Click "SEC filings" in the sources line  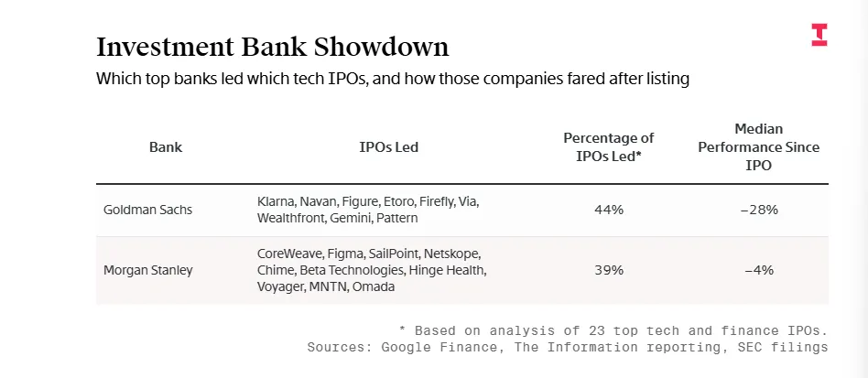tap(785, 347)
